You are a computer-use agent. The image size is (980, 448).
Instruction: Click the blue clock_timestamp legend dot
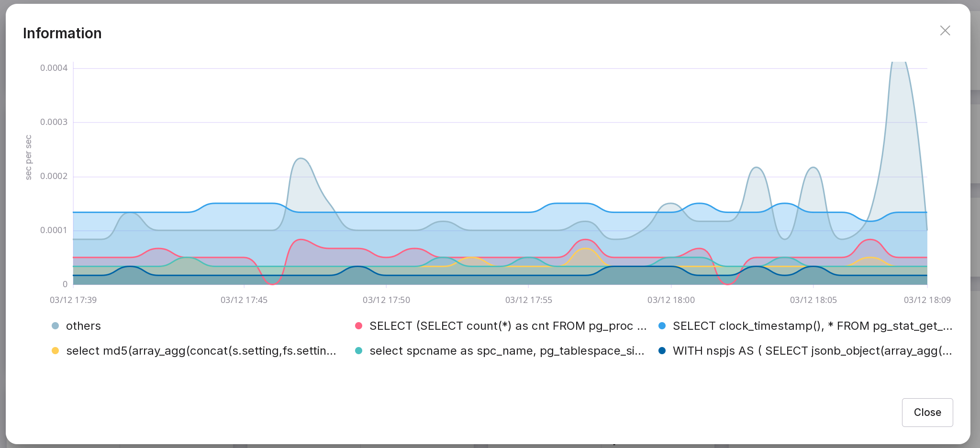click(662, 326)
